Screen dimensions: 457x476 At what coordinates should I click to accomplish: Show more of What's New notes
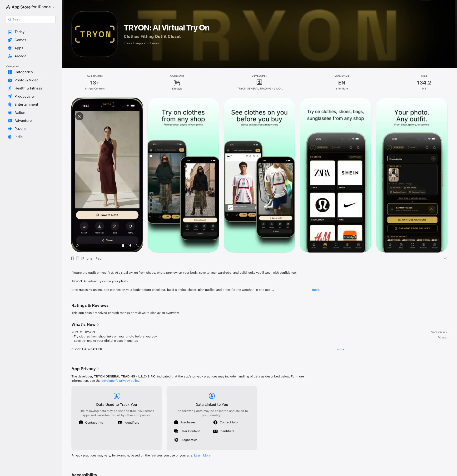[340, 349]
